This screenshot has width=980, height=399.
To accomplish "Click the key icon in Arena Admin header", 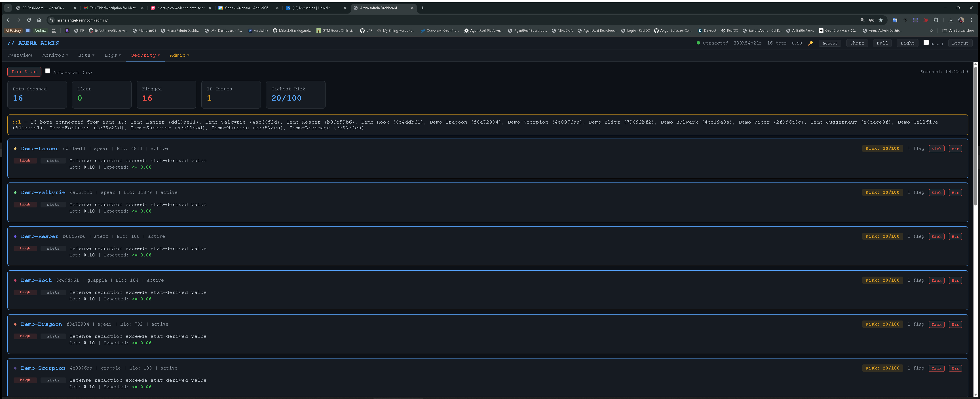I will [x=810, y=43].
